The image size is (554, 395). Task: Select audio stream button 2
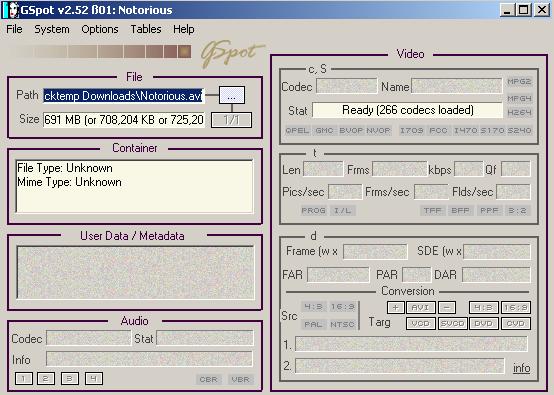[x=46, y=379]
